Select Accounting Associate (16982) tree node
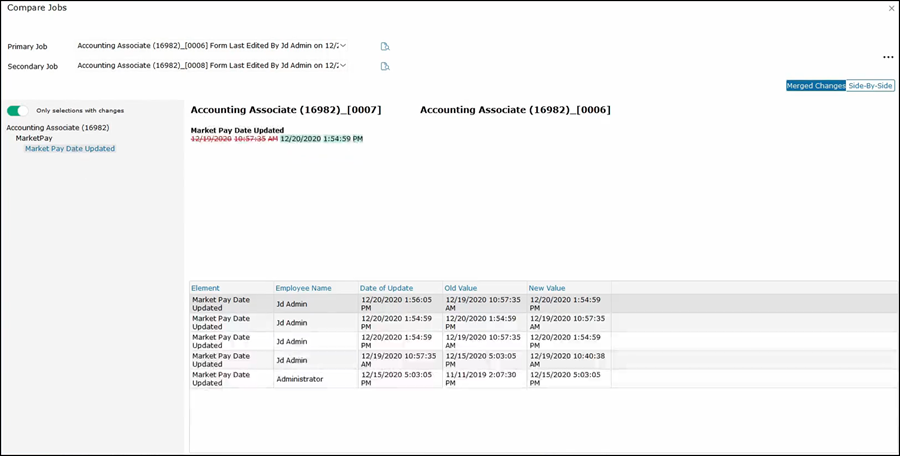Image resolution: width=900 pixels, height=456 pixels. pos(57,128)
